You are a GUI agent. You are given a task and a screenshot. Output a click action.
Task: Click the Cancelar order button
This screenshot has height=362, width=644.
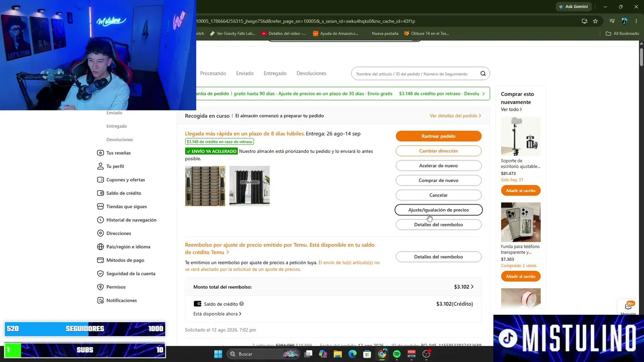coord(439,195)
